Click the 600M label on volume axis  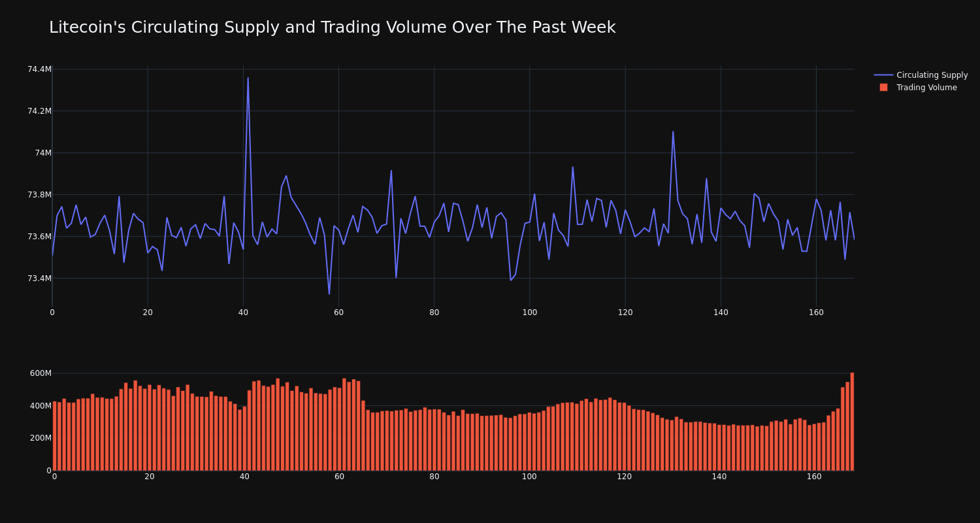(41, 373)
